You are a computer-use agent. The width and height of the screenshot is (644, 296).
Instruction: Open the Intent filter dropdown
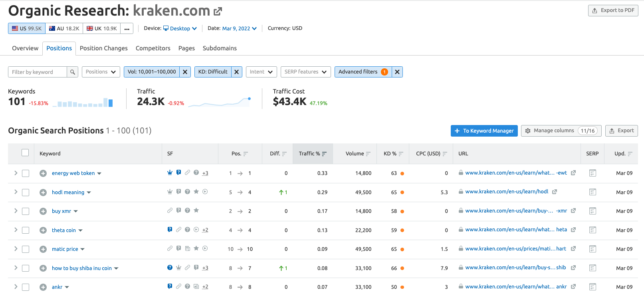coord(262,72)
